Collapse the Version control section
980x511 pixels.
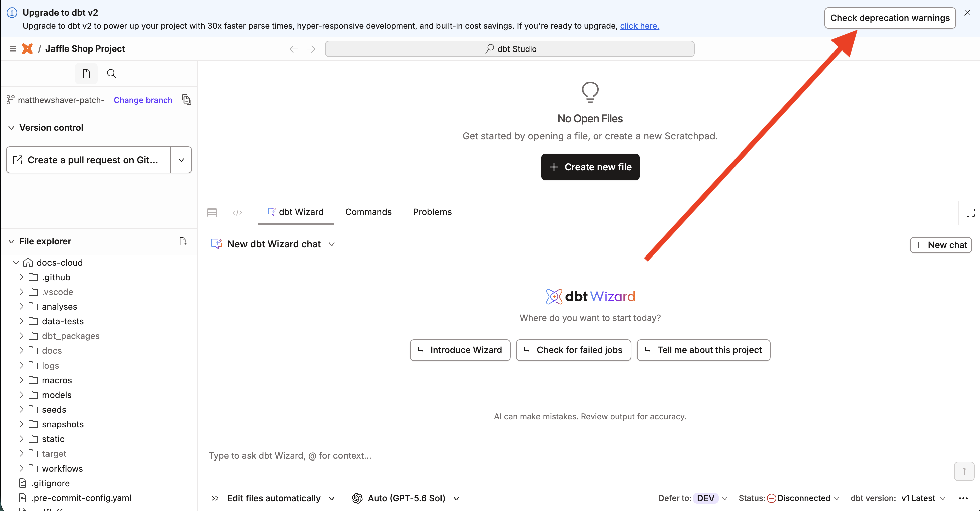11,128
